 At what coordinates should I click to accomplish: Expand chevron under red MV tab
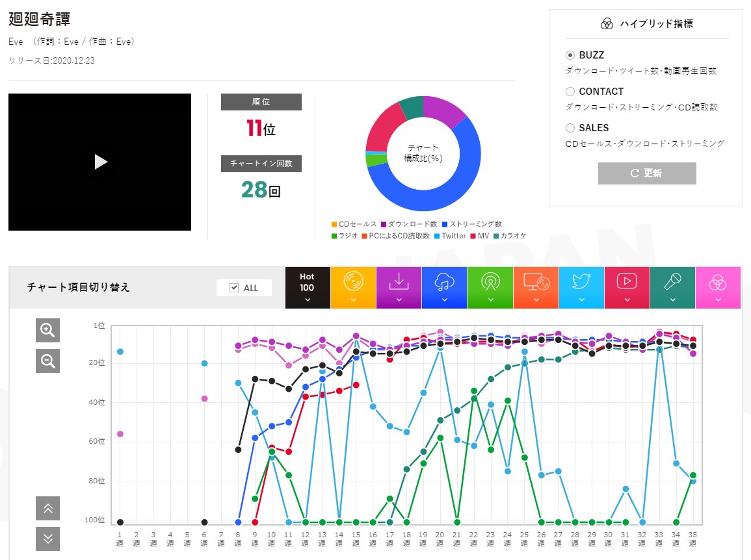coord(627,299)
